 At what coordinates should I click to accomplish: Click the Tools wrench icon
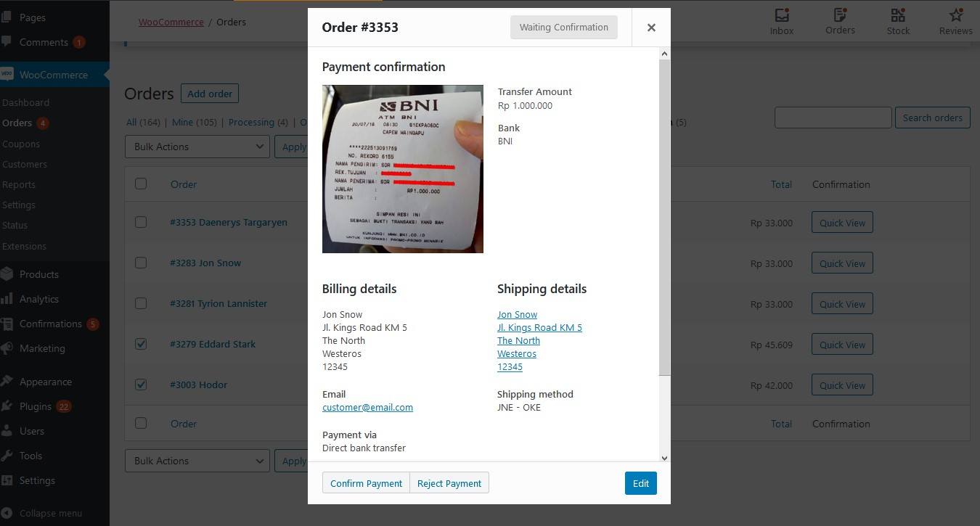[7, 456]
